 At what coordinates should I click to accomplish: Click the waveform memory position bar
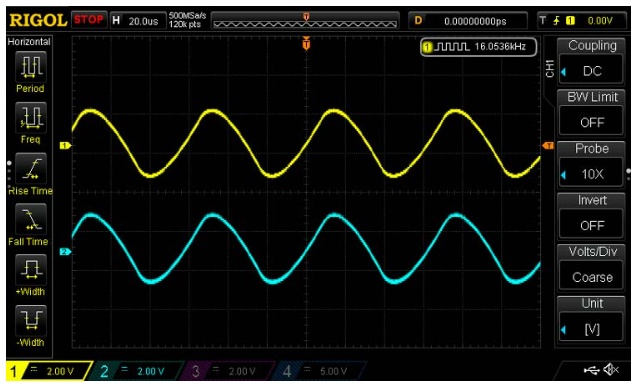click(305, 21)
